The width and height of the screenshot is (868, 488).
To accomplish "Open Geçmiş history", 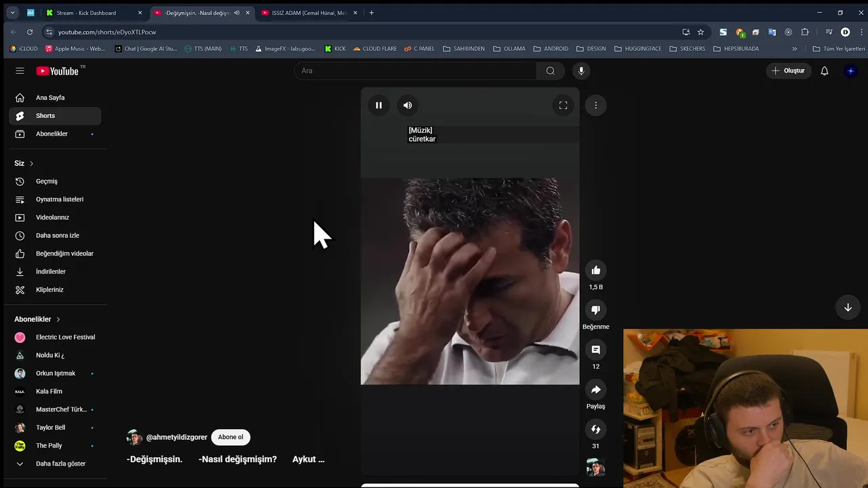I will tap(55, 181).
